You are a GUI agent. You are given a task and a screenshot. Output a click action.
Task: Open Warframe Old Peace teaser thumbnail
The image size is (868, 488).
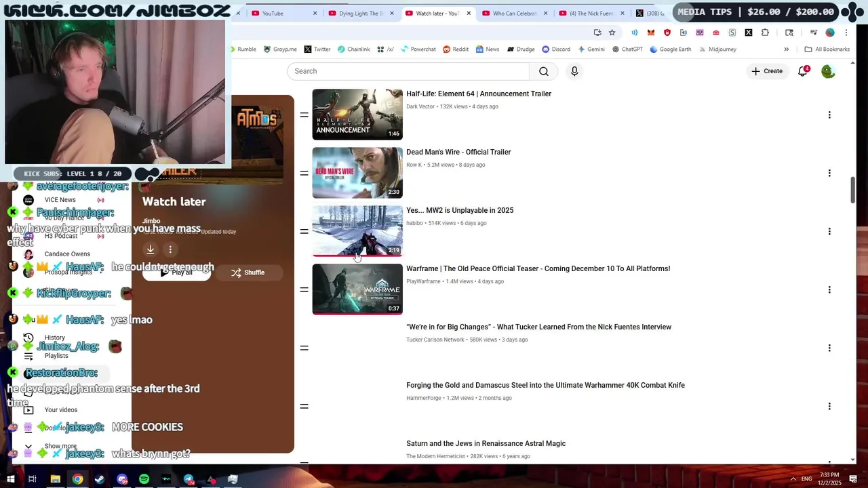click(x=357, y=289)
